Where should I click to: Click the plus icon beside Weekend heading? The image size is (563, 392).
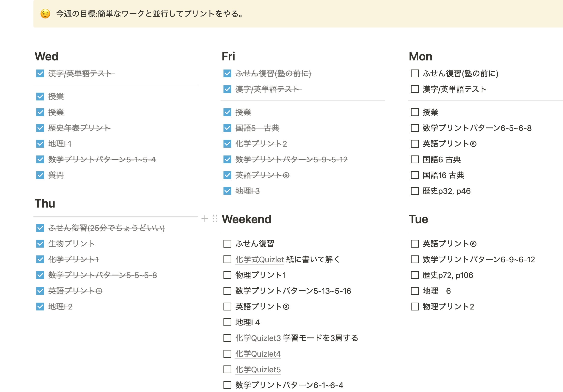205,219
